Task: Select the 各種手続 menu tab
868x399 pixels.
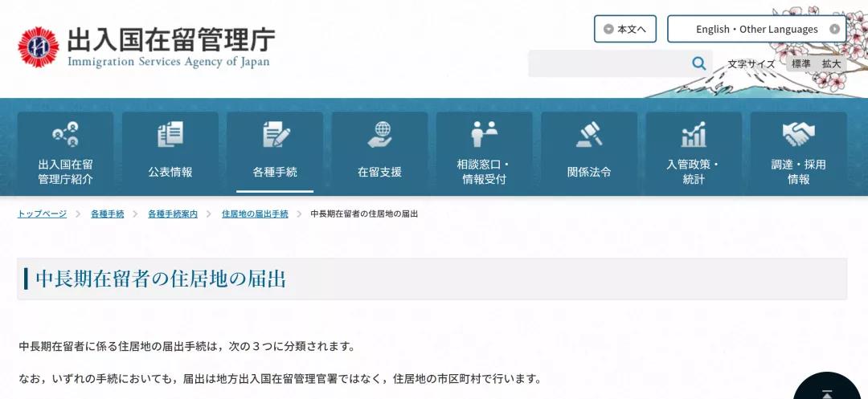Action: point(275,153)
